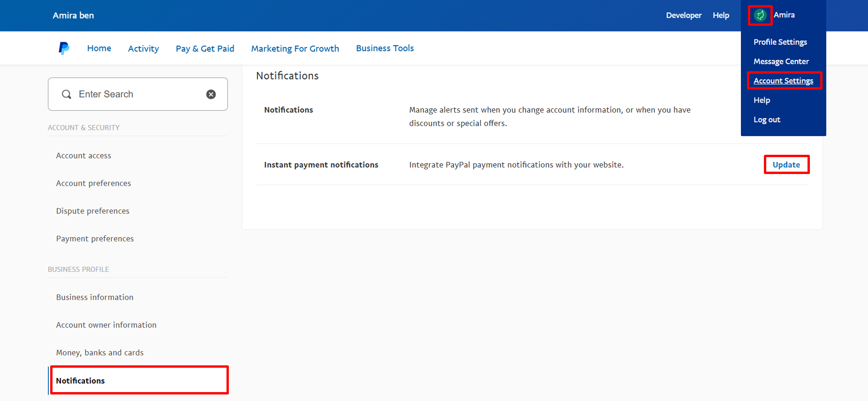Viewport: 868px width, 401px height.
Task: Click the ACCOUNT & SECURITY section header
Action: point(83,128)
